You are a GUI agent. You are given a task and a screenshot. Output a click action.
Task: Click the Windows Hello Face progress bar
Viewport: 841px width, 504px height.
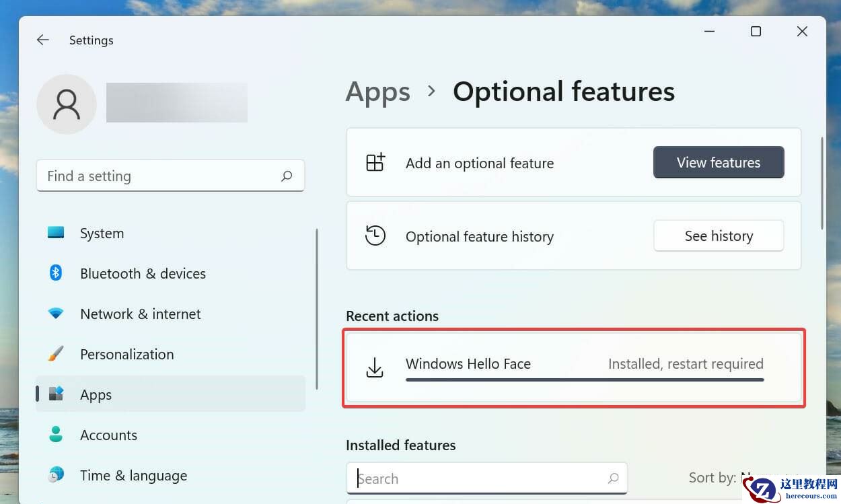[x=584, y=380]
